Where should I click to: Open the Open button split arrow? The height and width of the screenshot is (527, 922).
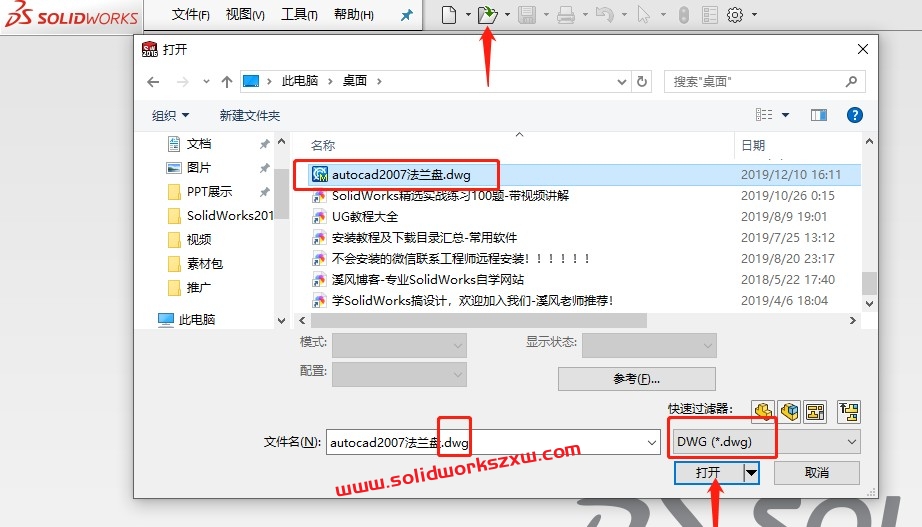751,472
